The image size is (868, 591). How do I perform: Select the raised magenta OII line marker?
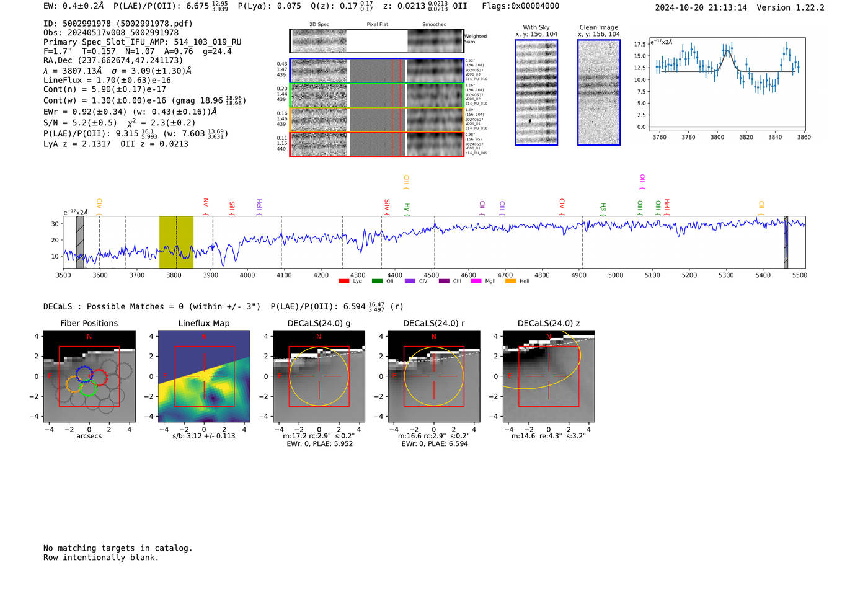[x=642, y=182]
